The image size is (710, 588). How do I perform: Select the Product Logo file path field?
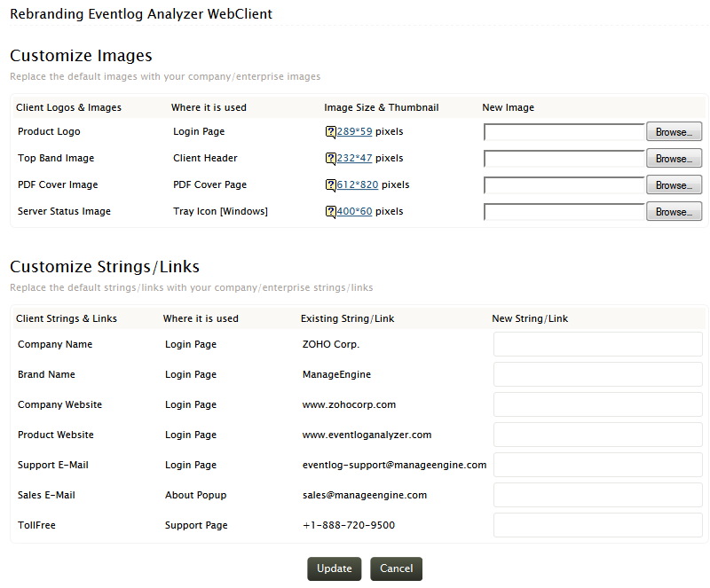click(564, 132)
